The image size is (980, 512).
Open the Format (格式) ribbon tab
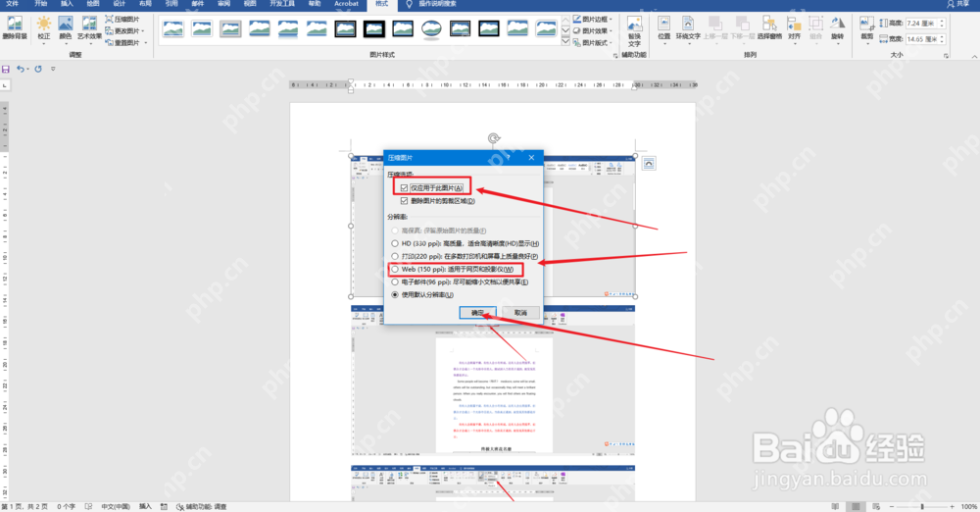tap(381, 4)
